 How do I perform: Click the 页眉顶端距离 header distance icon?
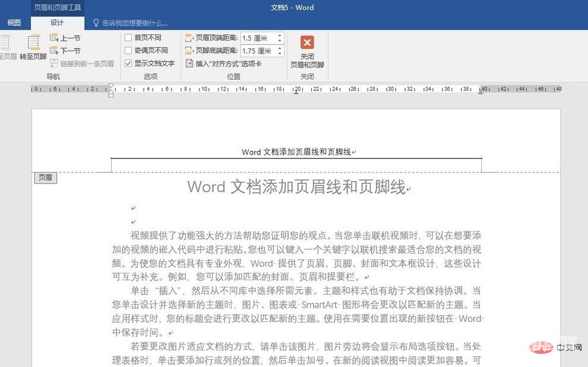point(189,38)
